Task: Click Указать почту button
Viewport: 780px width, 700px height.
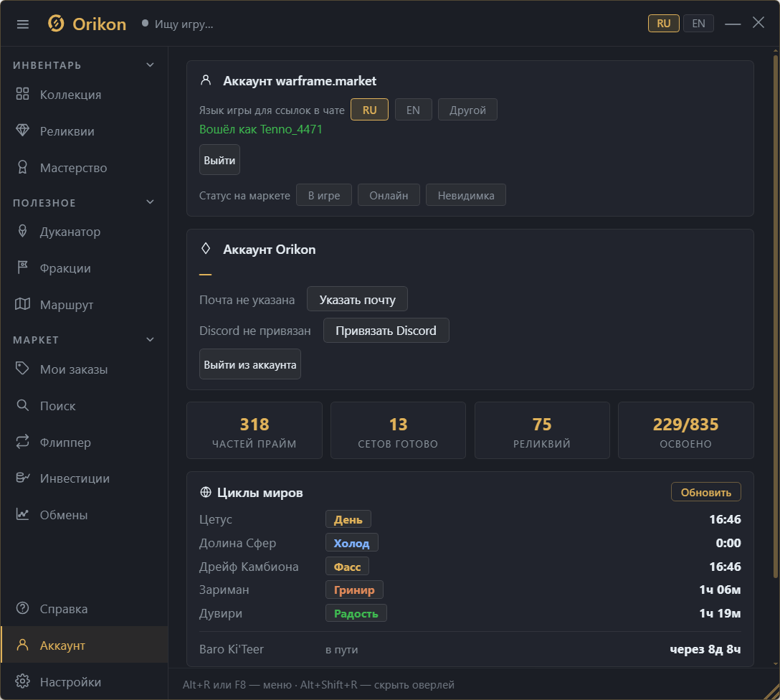Action: click(357, 299)
